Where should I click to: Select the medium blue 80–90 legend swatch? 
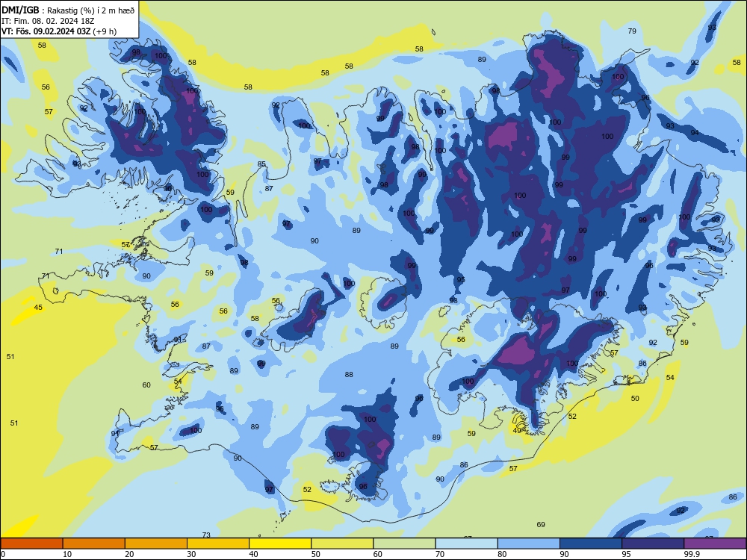tap(529, 544)
